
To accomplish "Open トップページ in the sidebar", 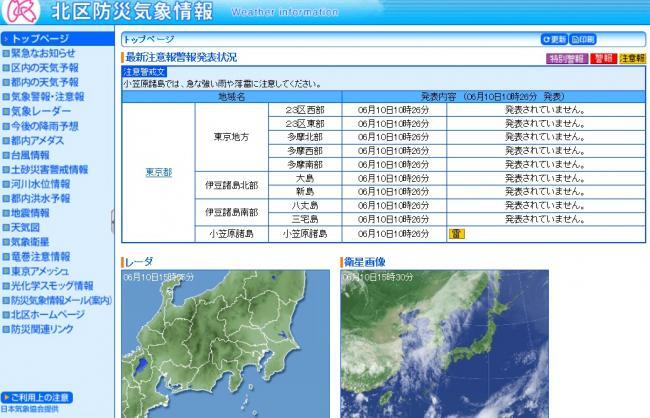I will (x=58, y=39).
